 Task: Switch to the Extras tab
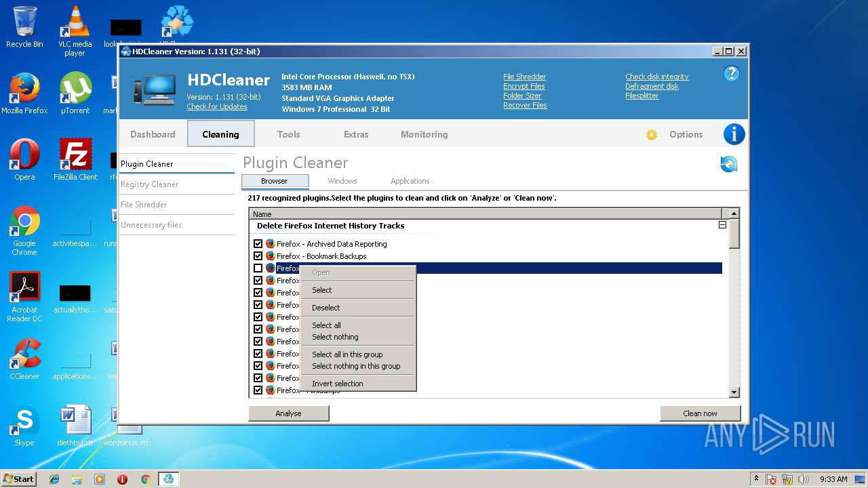(356, 134)
